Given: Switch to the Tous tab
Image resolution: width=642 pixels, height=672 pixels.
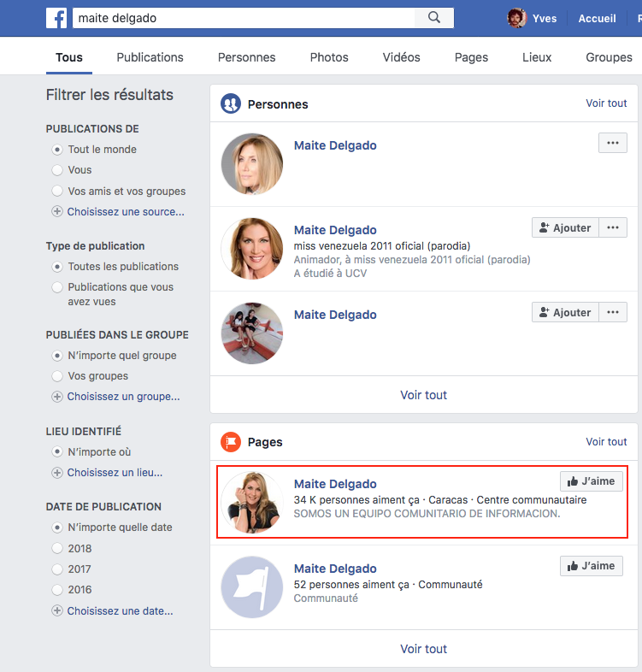Looking at the screenshot, I should click(69, 57).
